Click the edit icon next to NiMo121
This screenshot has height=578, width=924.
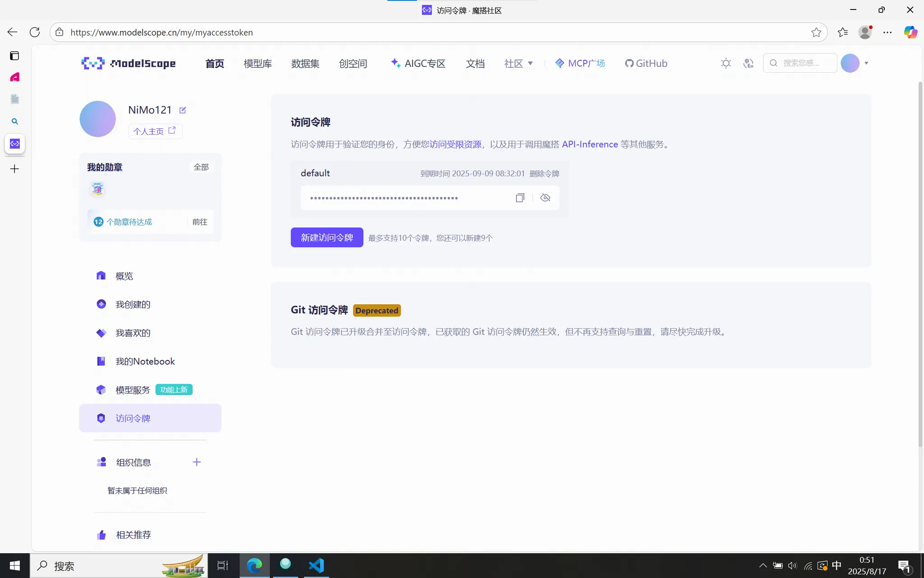pyautogui.click(x=183, y=110)
